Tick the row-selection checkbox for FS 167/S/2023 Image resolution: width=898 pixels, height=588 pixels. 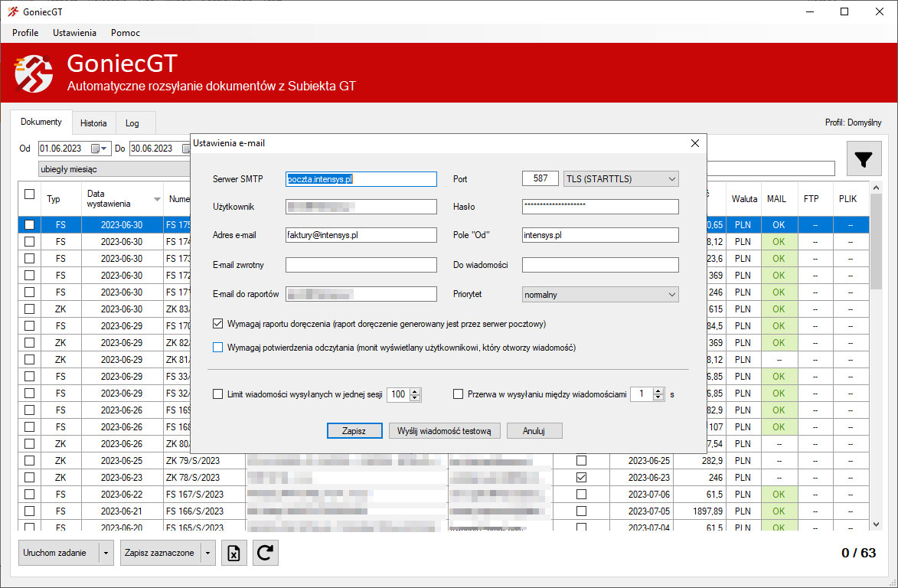30,494
